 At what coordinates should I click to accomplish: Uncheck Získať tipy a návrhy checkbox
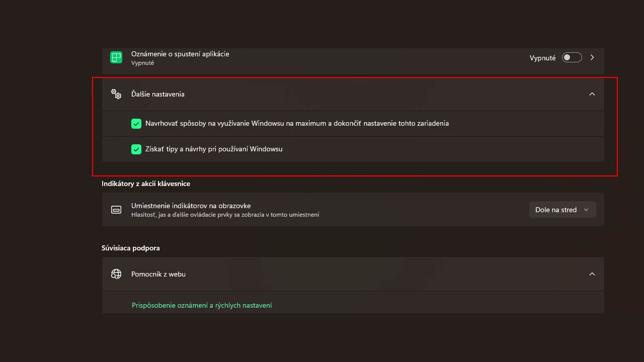tap(136, 149)
